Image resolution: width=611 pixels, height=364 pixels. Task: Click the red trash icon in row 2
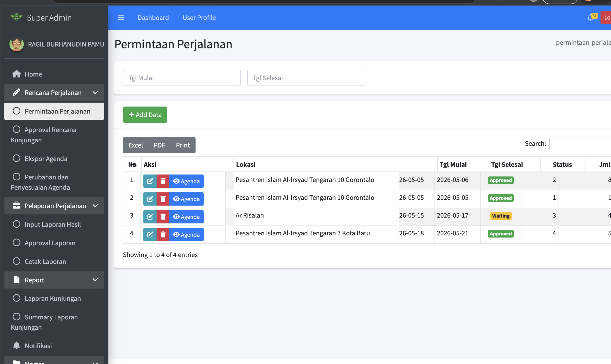click(163, 199)
